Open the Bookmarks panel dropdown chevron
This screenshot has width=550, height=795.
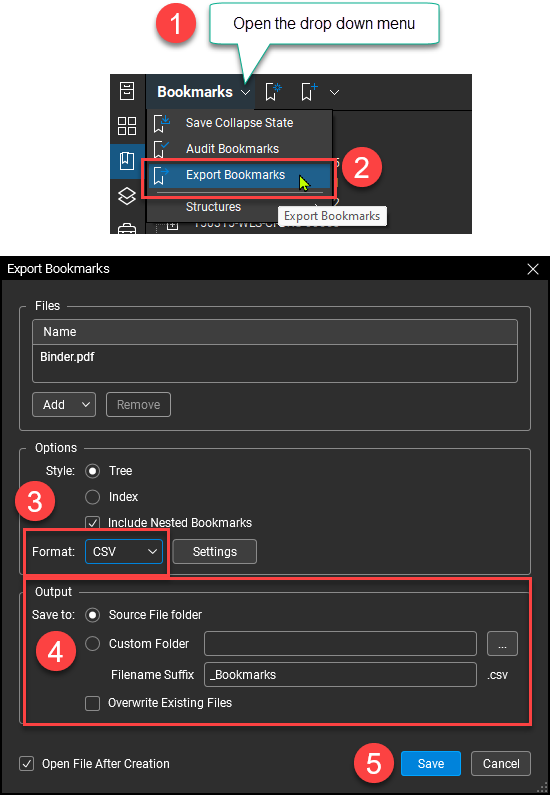245,92
